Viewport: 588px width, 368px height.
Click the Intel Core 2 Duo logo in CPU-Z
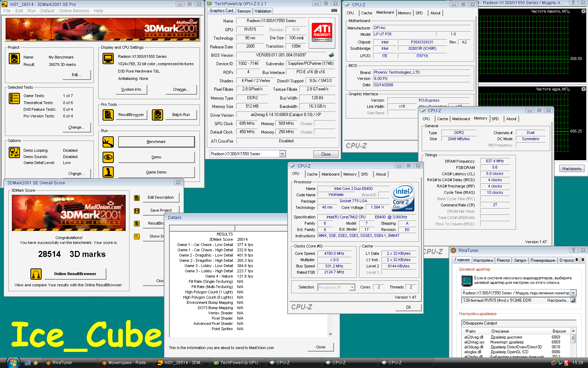[403, 198]
